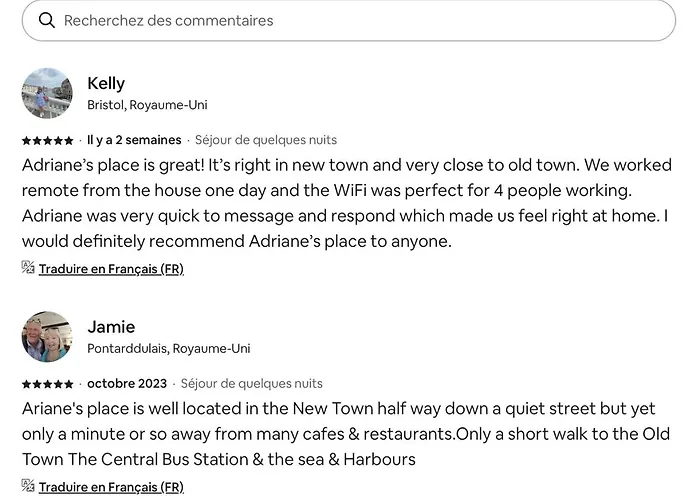The height and width of the screenshot is (500, 700).
Task: Translate Kelly's review to Français (FR)
Action: point(111,268)
